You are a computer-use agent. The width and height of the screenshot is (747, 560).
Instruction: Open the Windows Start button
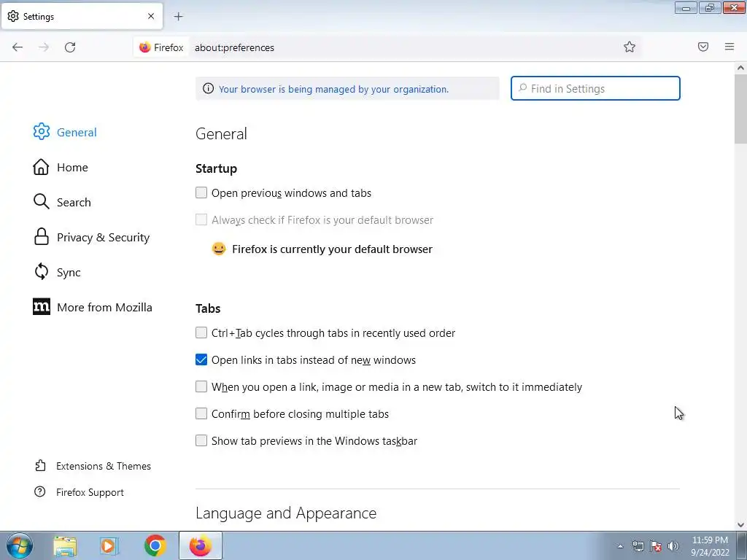click(x=19, y=545)
